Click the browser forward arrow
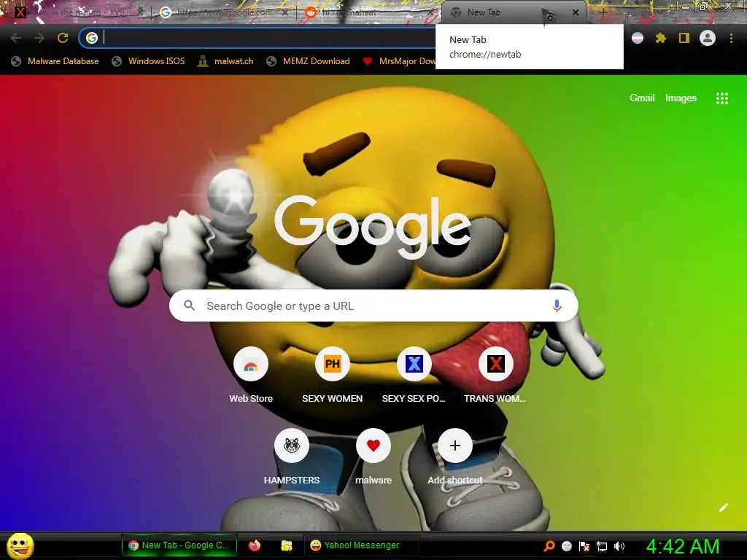Screen dimensions: 747x560 click(x=39, y=38)
